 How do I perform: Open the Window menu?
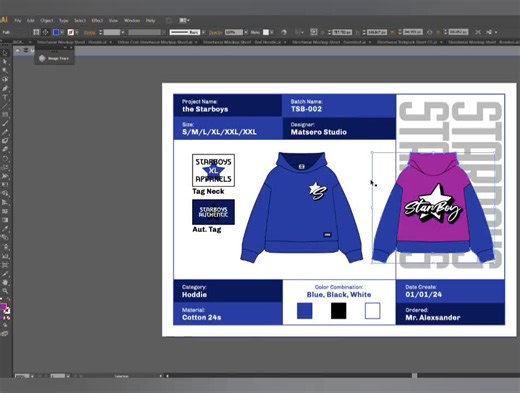[x=132, y=21]
